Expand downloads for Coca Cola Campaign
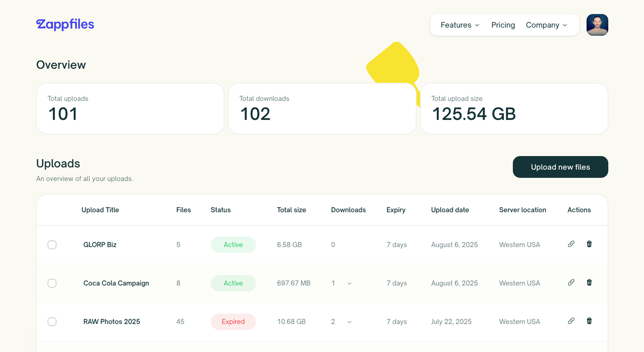This screenshot has height=352, width=644. [x=350, y=283]
